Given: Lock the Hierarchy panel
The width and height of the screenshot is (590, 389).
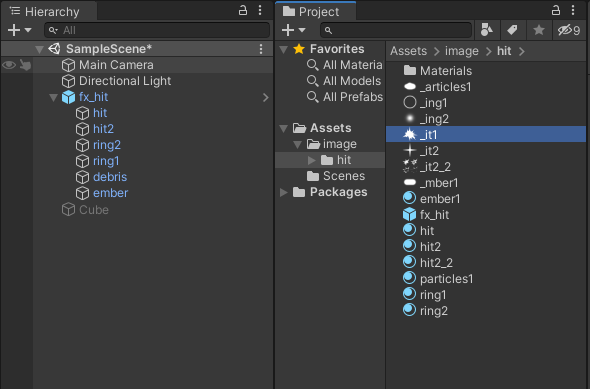Looking at the screenshot, I should click(243, 11).
